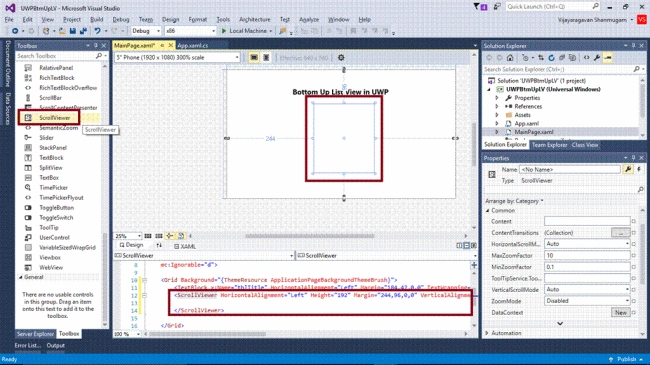Open the Design menu
Screen dimensions: 650x365
pos(170,19)
